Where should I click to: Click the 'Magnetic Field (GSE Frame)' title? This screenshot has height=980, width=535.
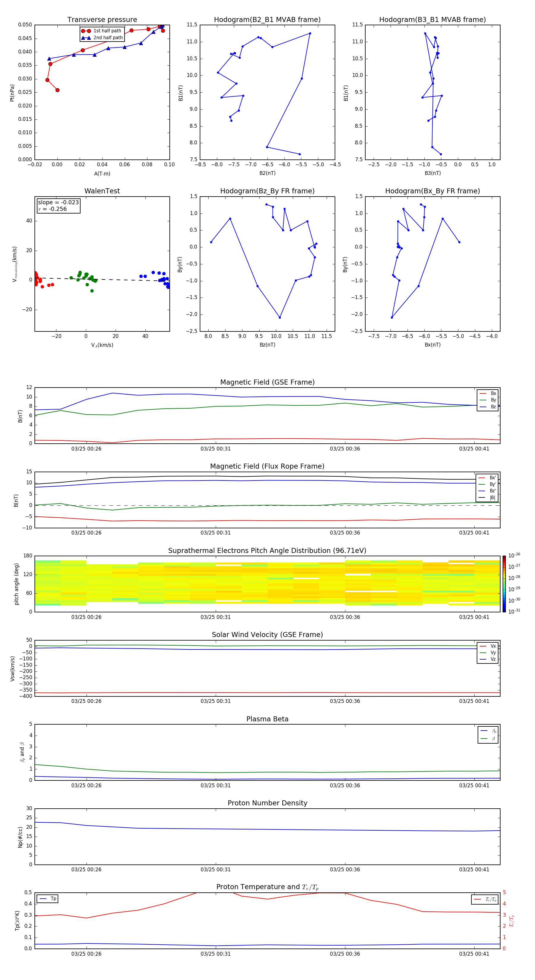(267, 382)
